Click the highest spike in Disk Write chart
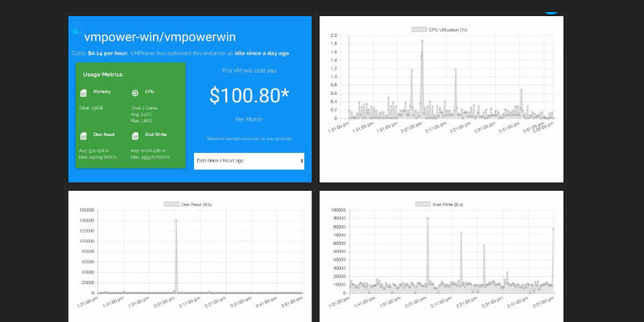 point(427,218)
